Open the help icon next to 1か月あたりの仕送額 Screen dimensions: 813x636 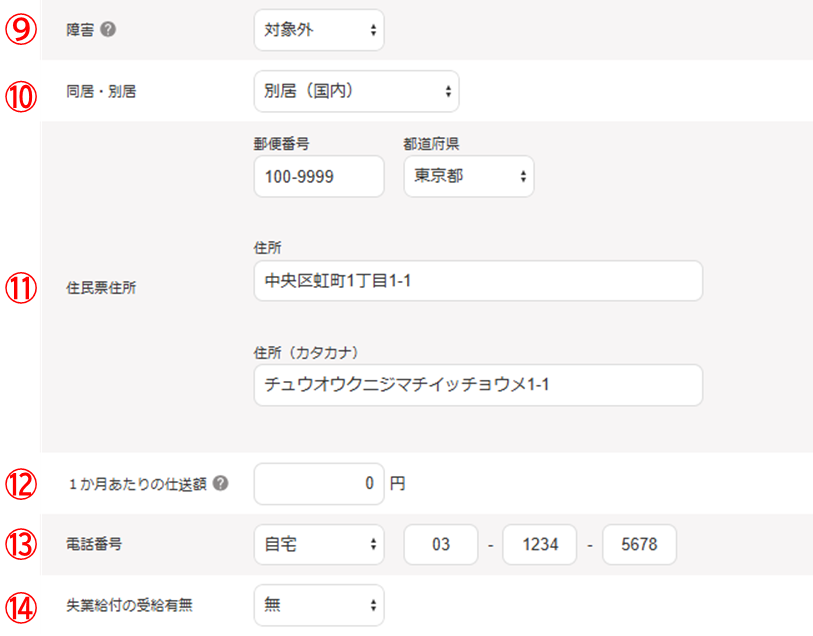[x=220, y=484]
